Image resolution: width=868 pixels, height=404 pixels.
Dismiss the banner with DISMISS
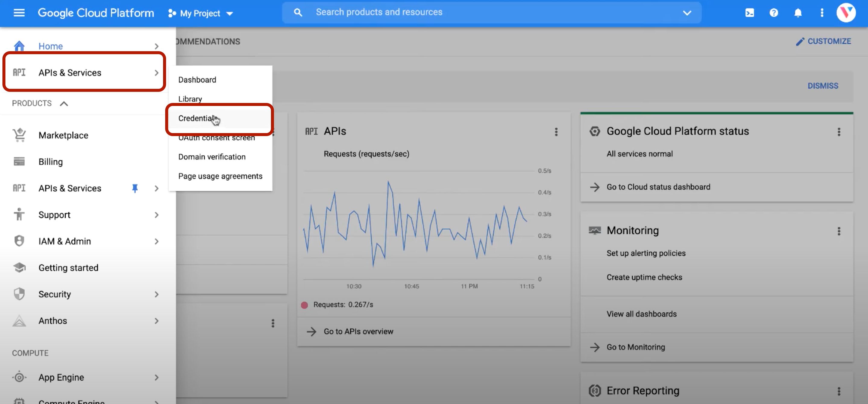[x=822, y=85]
